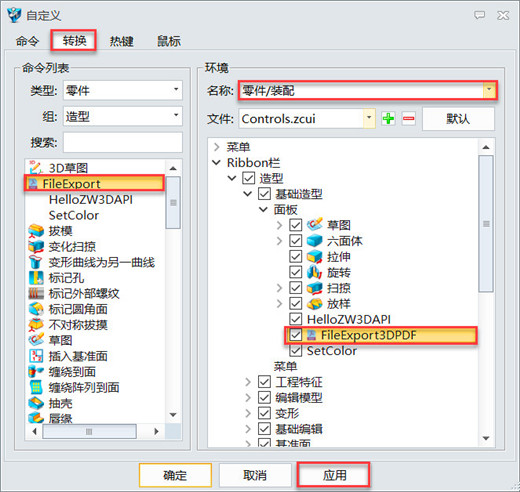Select the 抽壳 command icon in list
The width and height of the screenshot is (520, 492).
36,403
